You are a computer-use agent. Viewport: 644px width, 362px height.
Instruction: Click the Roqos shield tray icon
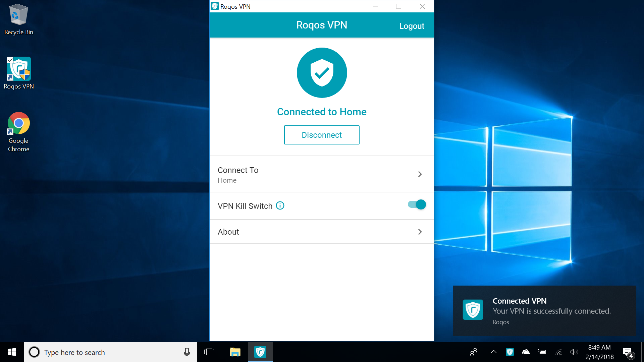click(x=510, y=352)
